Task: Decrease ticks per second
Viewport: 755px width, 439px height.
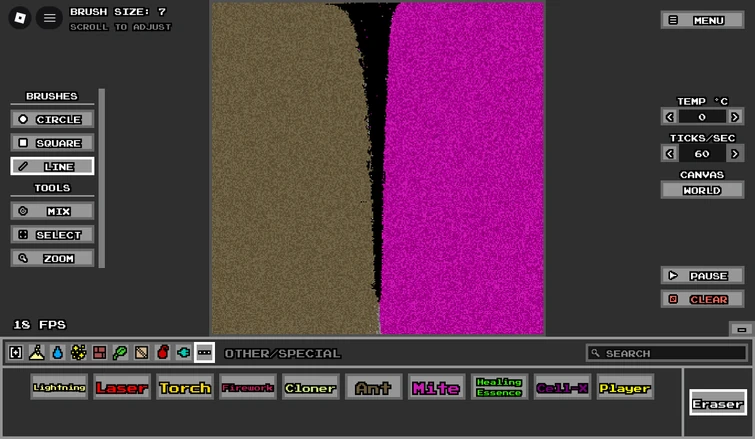Action: coord(669,154)
